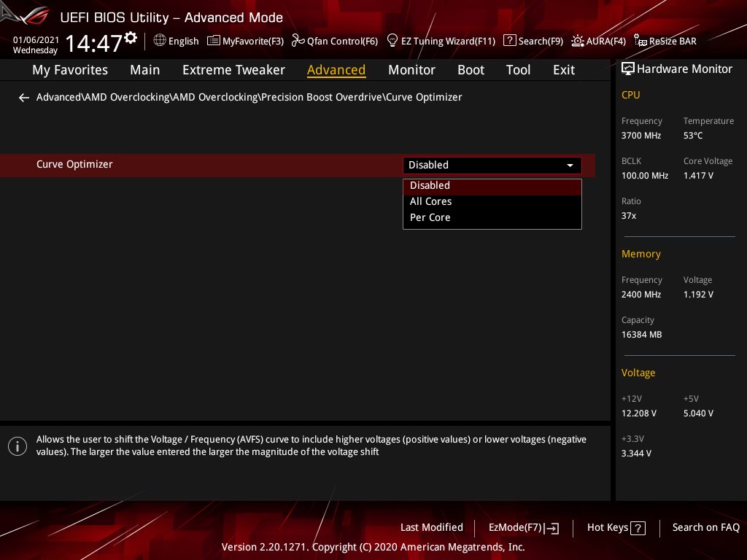Click the Hardware Monitor title
This screenshot has height=560, width=747.
point(684,69)
